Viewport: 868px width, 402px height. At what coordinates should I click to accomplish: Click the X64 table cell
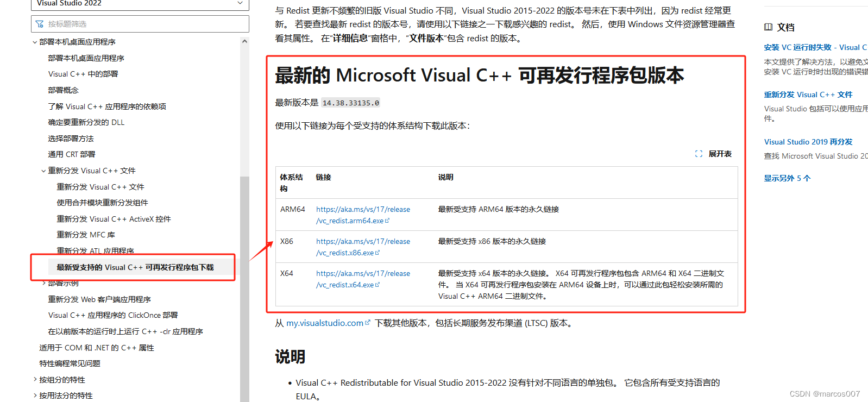[x=286, y=273]
